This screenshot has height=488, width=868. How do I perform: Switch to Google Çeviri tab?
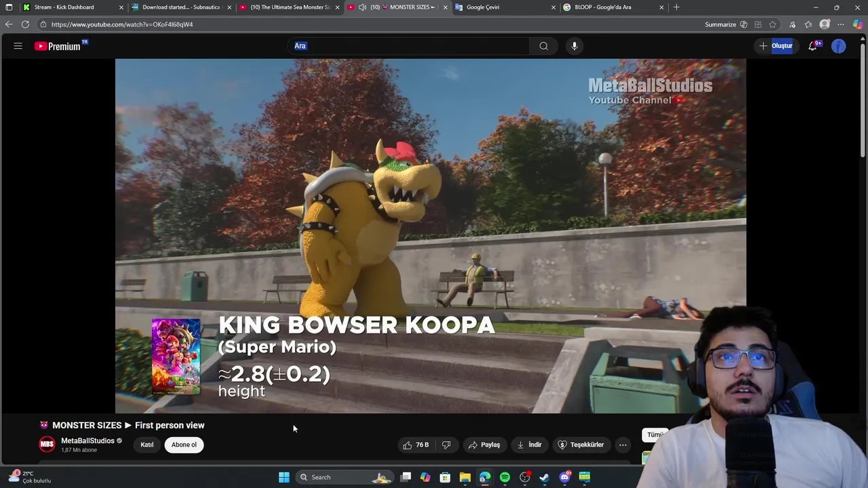[483, 7]
